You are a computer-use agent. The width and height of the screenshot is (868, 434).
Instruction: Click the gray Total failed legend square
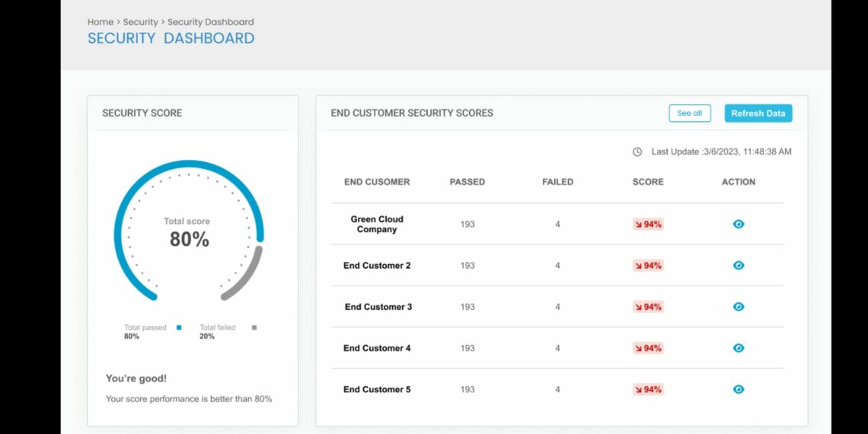(254, 327)
